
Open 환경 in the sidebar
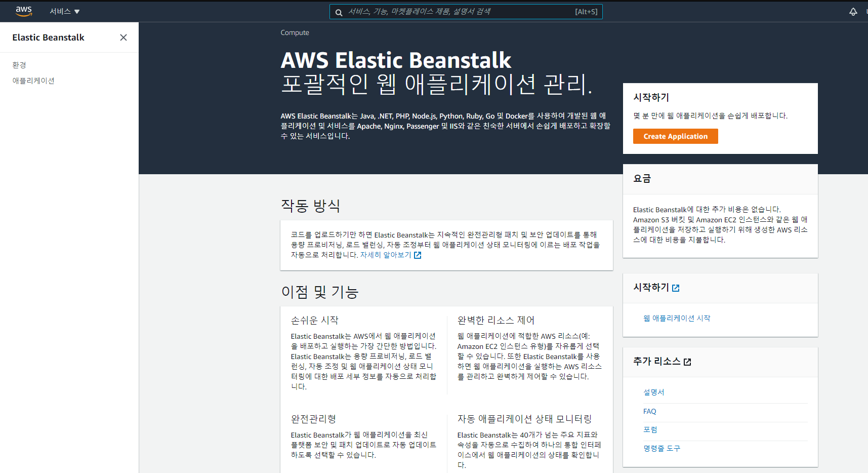point(19,65)
